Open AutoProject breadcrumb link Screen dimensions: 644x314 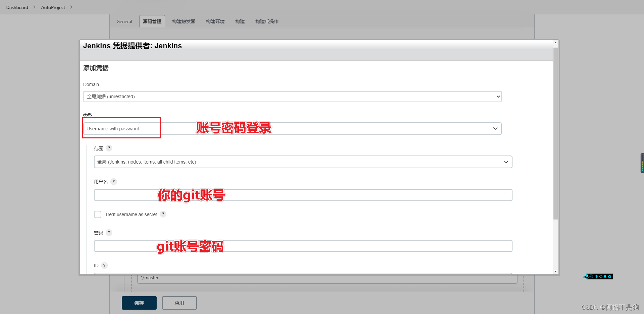point(53,7)
